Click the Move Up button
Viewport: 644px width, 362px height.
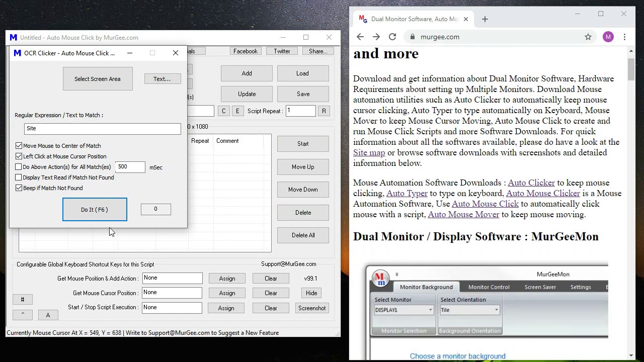pos(303,167)
